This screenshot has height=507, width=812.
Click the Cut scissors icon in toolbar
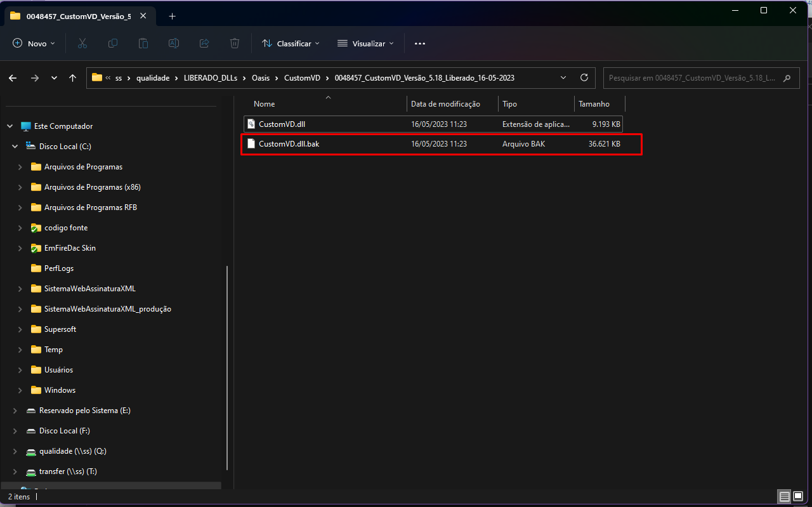(82, 43)
